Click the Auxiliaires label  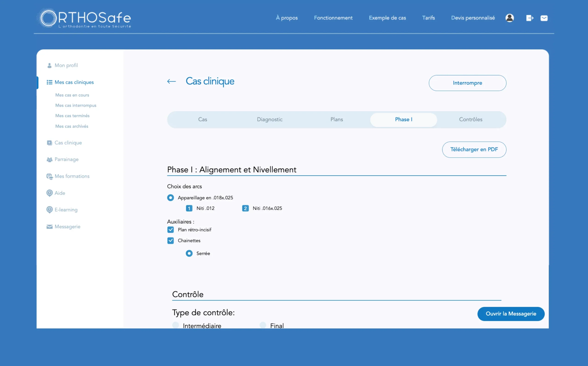tap(181, 222)
